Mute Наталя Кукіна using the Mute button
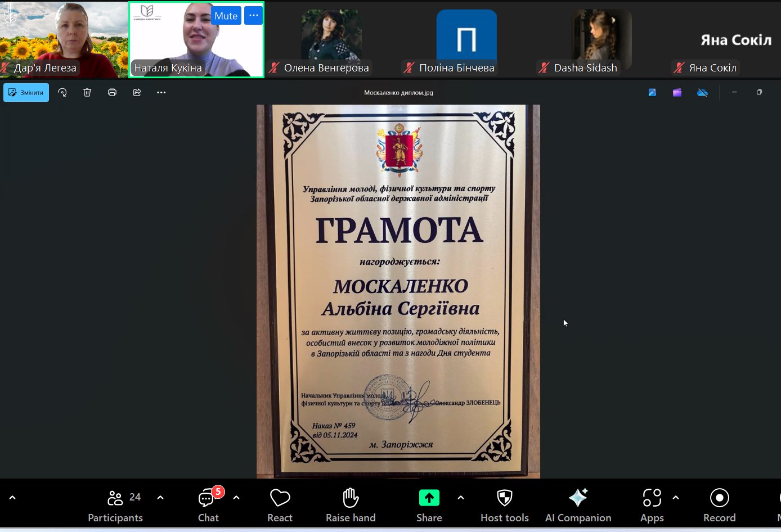Image resolution: width=781 pixels, height=532 pixels. [226, 16]
